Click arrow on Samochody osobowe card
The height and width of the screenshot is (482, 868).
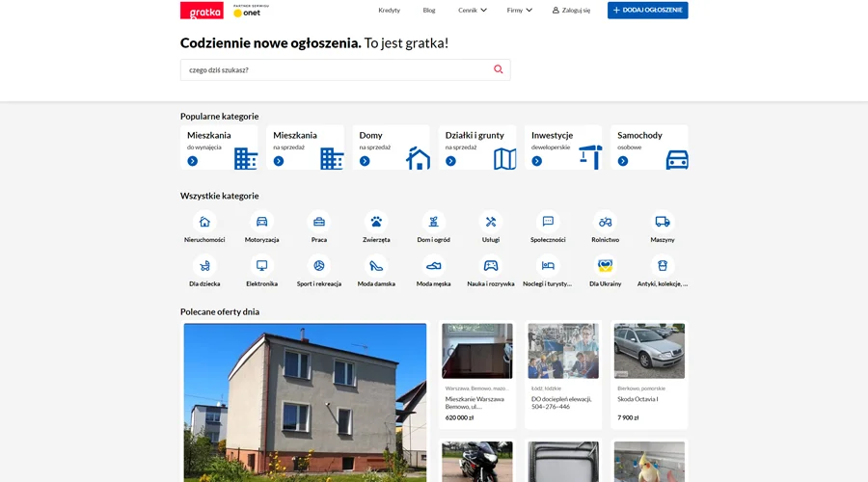pos(623,161)
